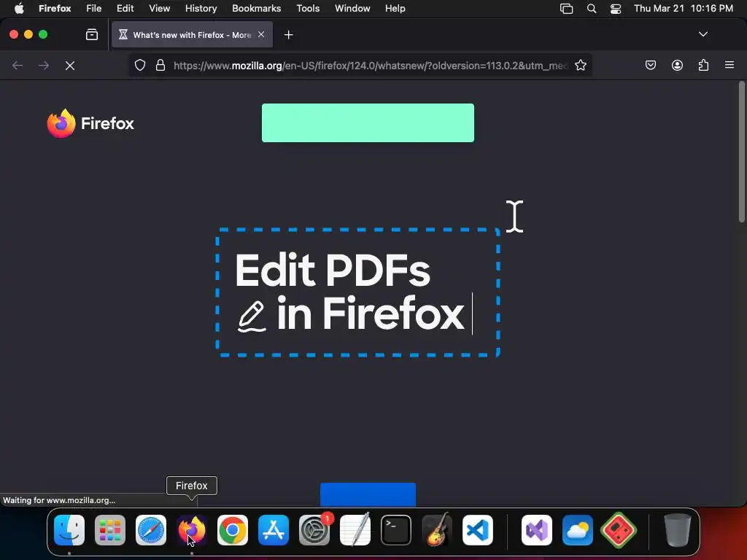Click the Stage Manager windows icon in menu bar
Screen dimensions: 747x560
pyautogui.click(x=566, y=9)
